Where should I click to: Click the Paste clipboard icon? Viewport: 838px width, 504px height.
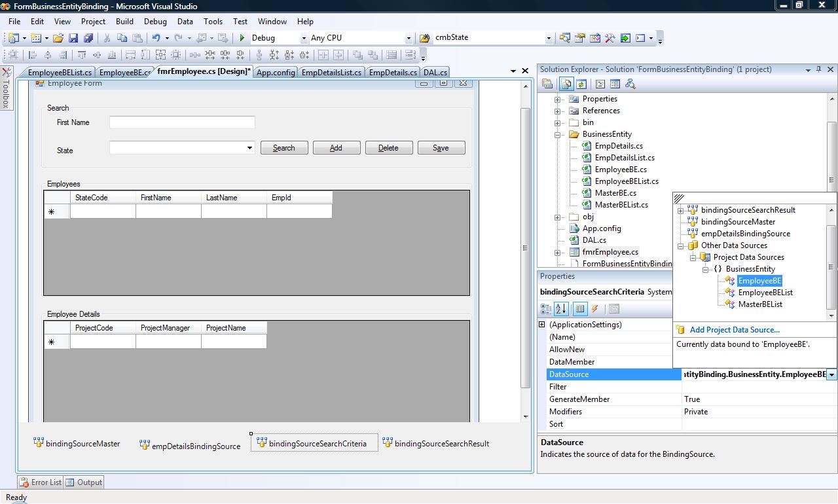pos(137,38)
